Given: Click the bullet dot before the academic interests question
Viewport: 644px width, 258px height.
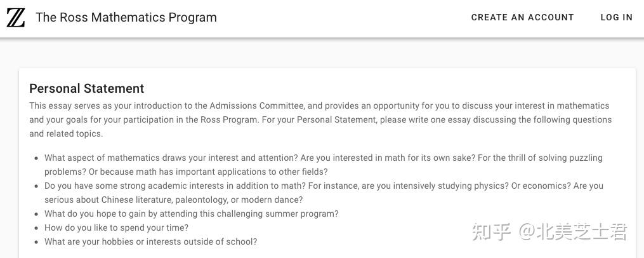Looking at the screenshot, I should 37,186.
